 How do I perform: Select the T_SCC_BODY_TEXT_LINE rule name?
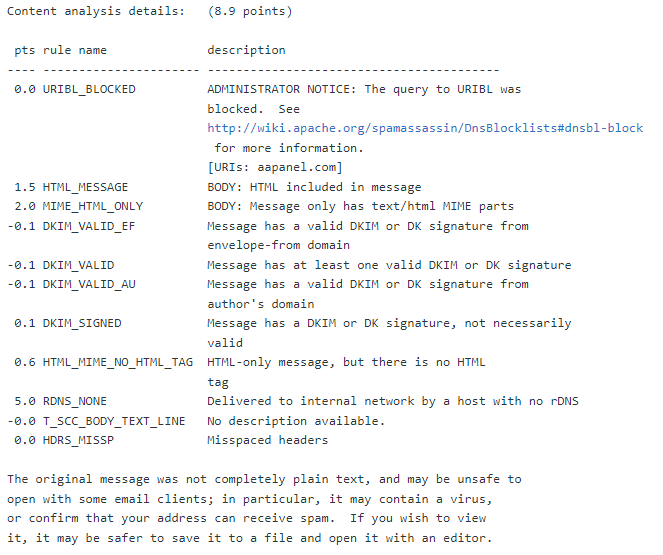coord(114,421)
